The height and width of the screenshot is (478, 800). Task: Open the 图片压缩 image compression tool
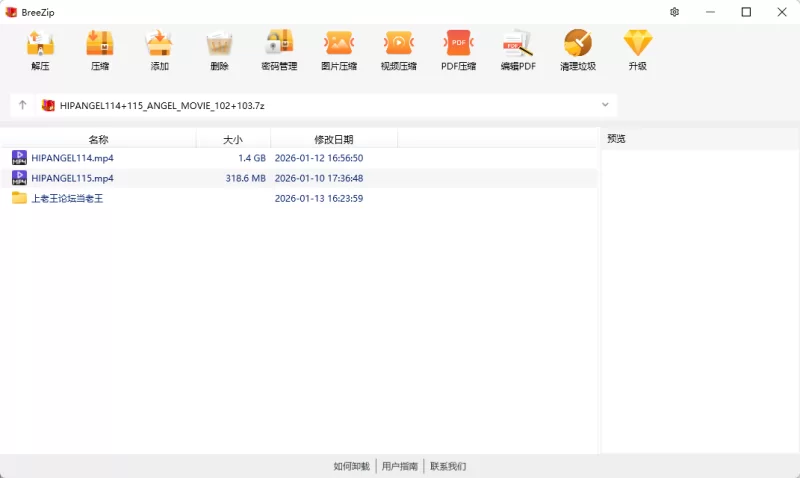pos(339,43)
